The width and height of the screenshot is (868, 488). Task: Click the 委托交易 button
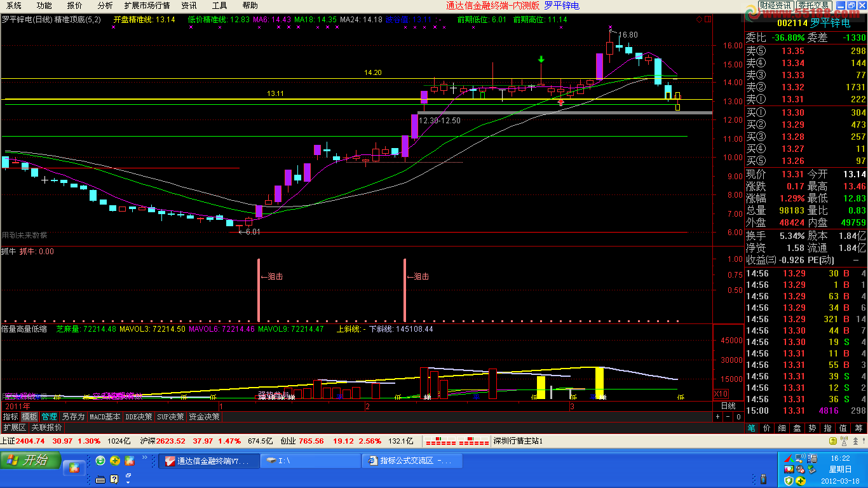coord(814,5)
